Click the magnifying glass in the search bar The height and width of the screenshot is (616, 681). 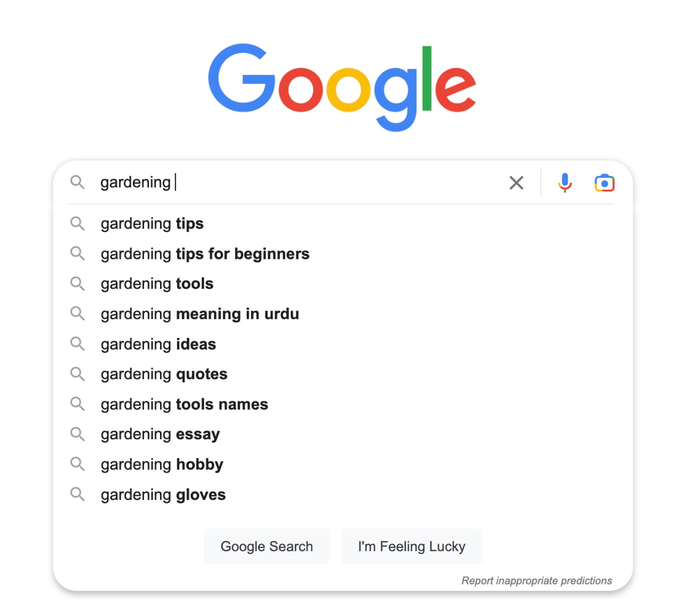(78, 182)
